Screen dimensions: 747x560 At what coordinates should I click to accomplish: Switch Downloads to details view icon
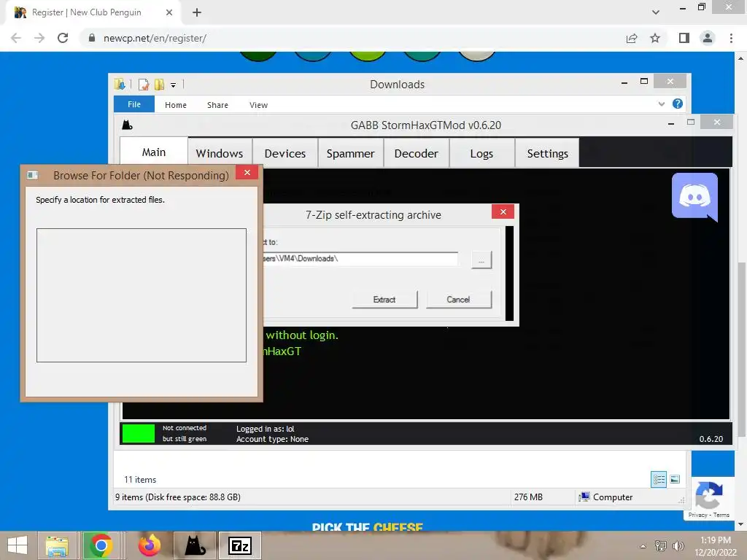coord(659,479)
